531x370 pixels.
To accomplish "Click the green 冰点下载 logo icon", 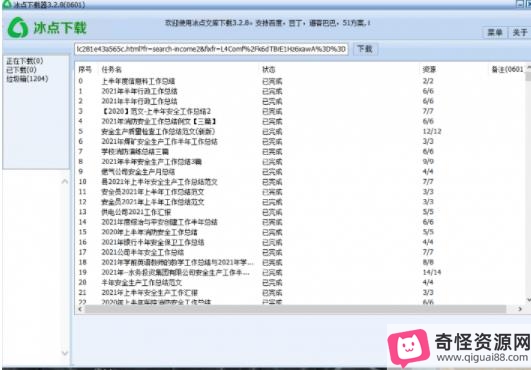I will (x=18, y=27).
